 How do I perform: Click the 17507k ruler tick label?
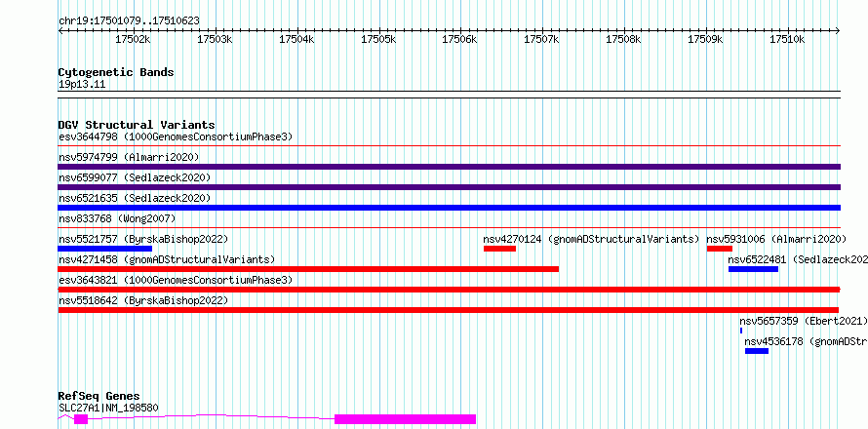[x=542, y=39]
